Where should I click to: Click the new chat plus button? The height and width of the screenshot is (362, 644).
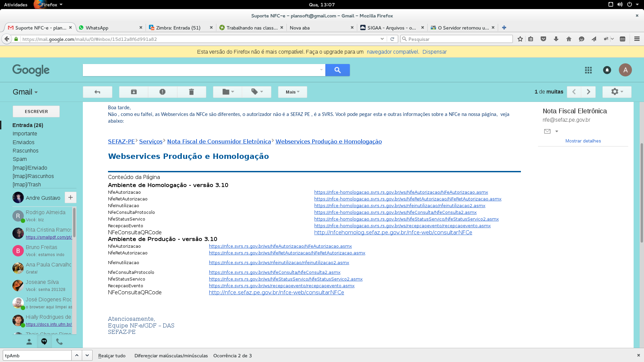click(70, 197)
